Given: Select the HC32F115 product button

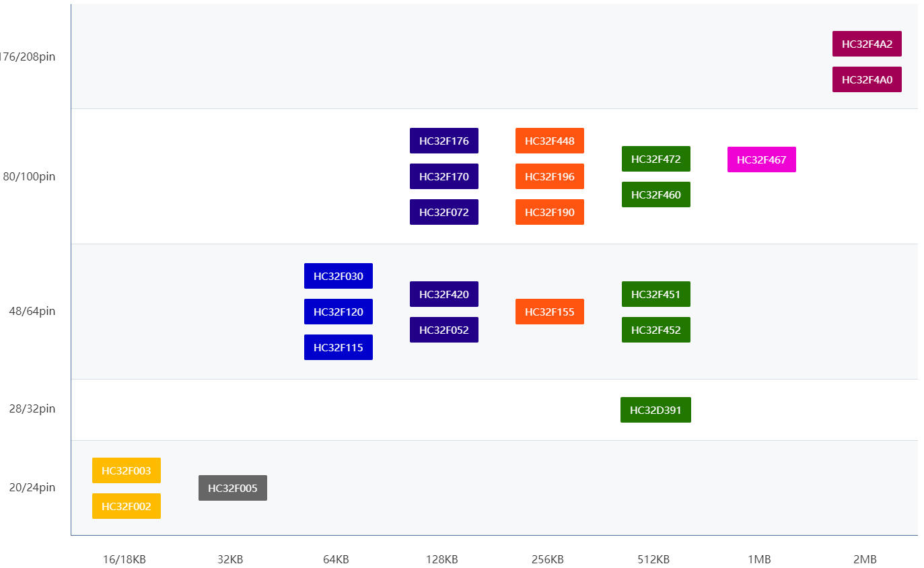Looking at the screenshot, I should (x=339, y=347).
